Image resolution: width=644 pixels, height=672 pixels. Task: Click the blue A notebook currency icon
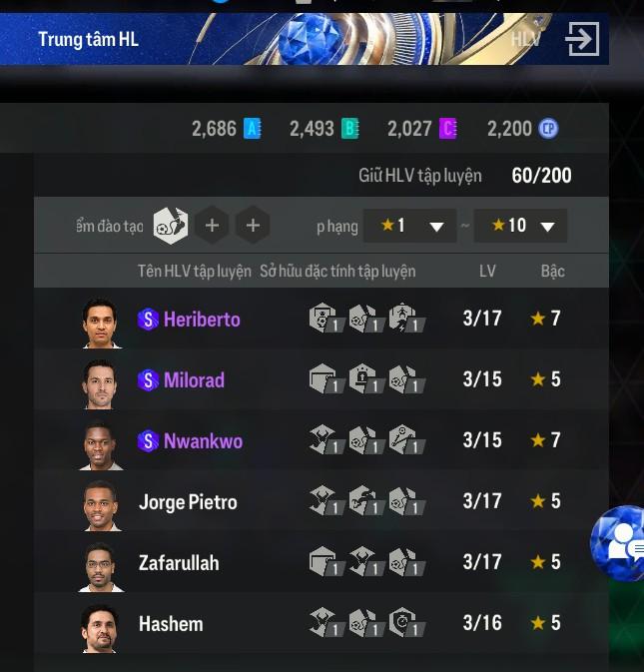pyautogui.click(x=252, y=129)
